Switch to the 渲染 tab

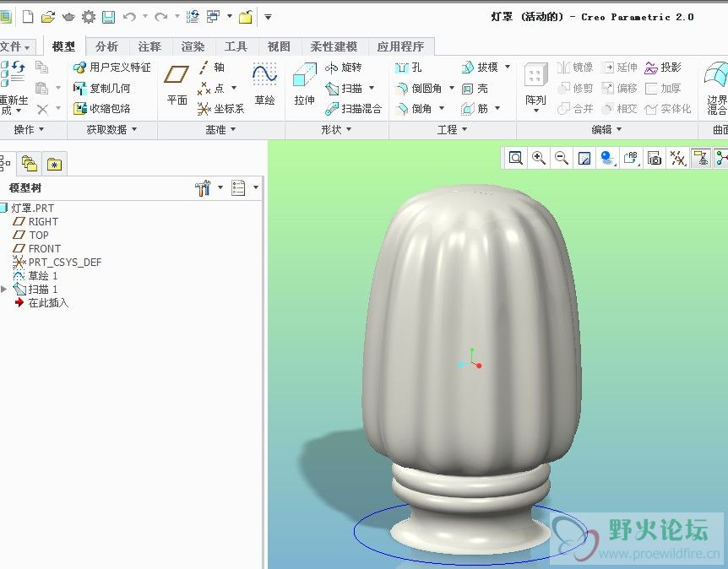[x=193, y=46]
